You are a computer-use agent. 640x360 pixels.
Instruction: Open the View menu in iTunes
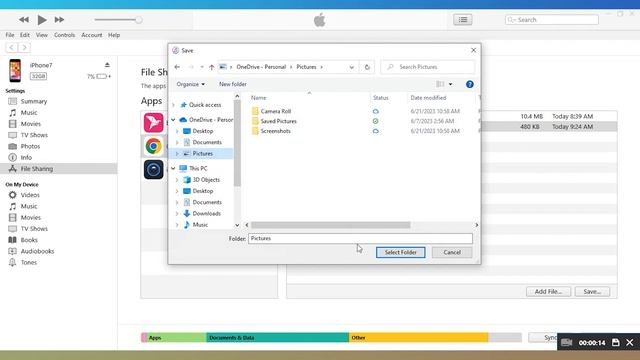pyautogui.click(x=42, y=35)
